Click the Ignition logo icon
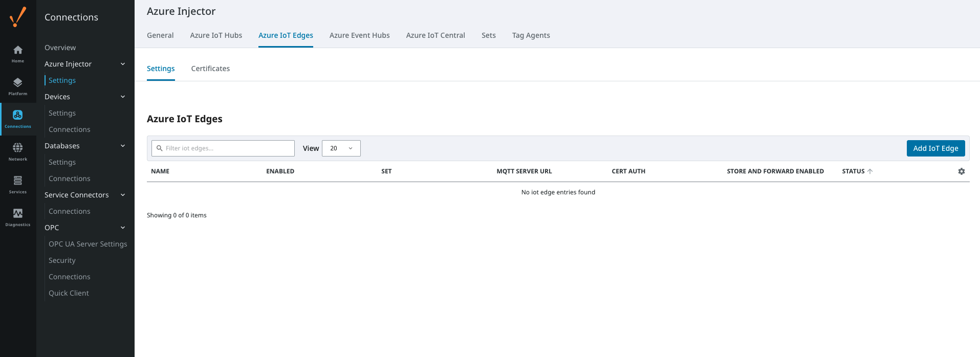Screen dimensions: 980x357 [x=18, y=17]
